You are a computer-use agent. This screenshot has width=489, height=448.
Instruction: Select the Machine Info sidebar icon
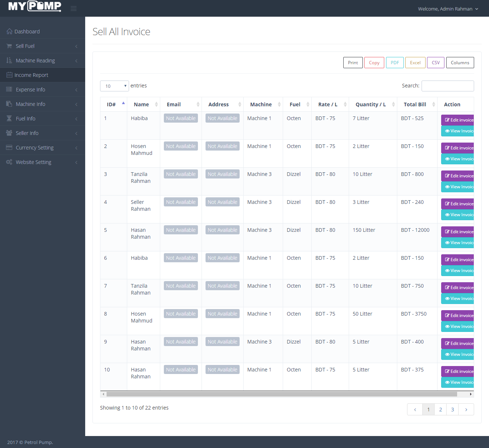[x=9, y=104]
